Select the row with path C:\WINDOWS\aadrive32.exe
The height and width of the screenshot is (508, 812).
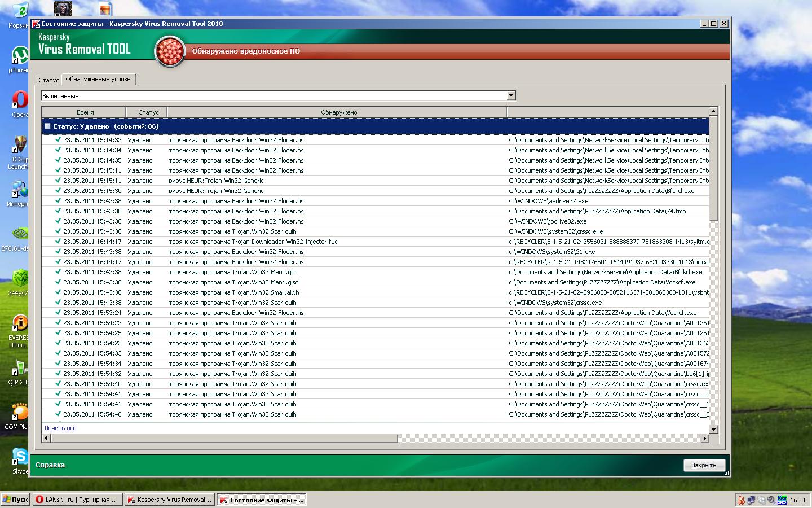tap(375, 201)
